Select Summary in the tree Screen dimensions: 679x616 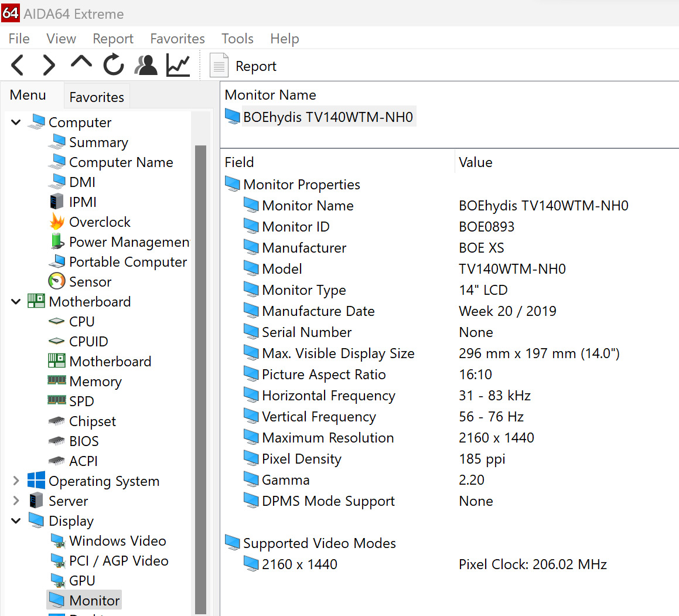[x=99, y=142]
